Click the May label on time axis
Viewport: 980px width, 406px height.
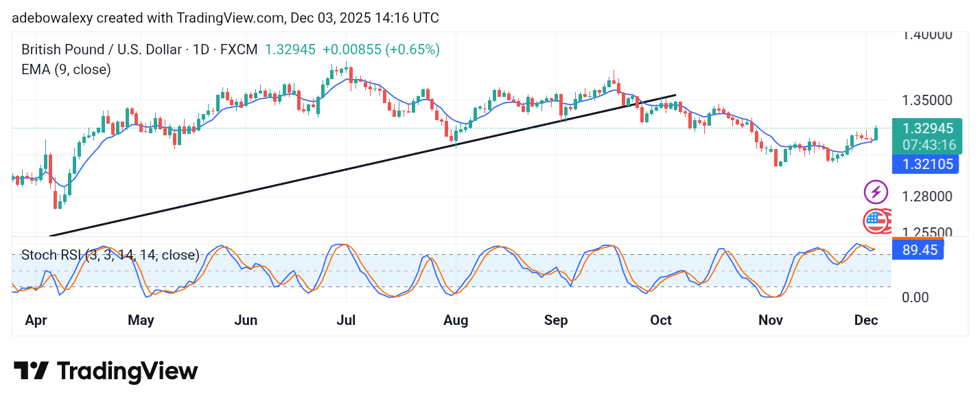[x=141, y=321]
